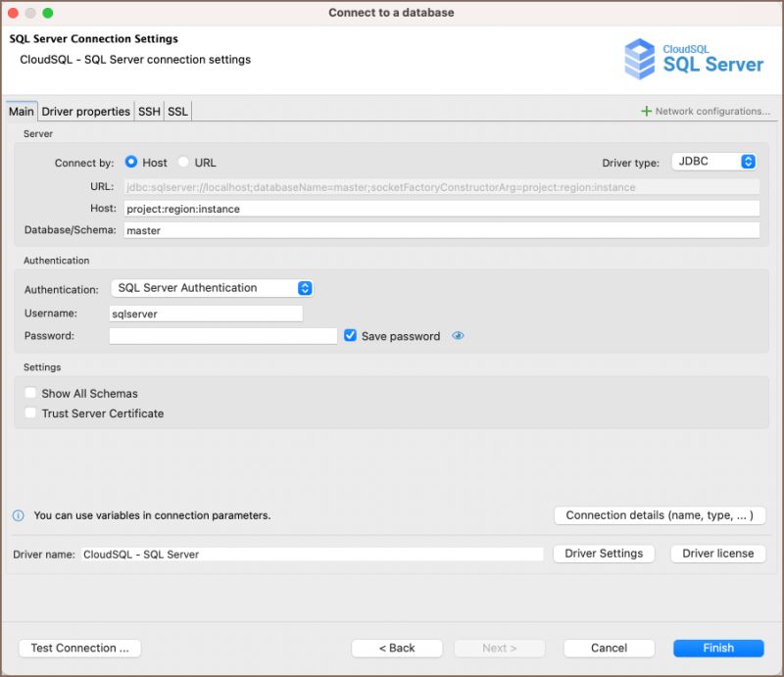The height and width of the screenshot is (677, 784).
Task: Enable the Show All Schemas checkbox
Action: pyautogui.click(x=29, y=393)
